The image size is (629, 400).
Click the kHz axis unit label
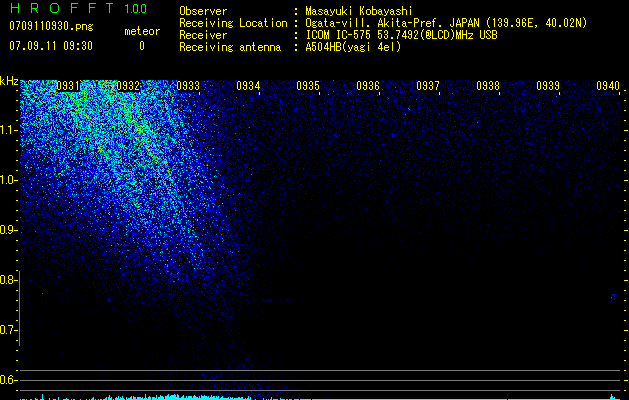tap(9, 81)
